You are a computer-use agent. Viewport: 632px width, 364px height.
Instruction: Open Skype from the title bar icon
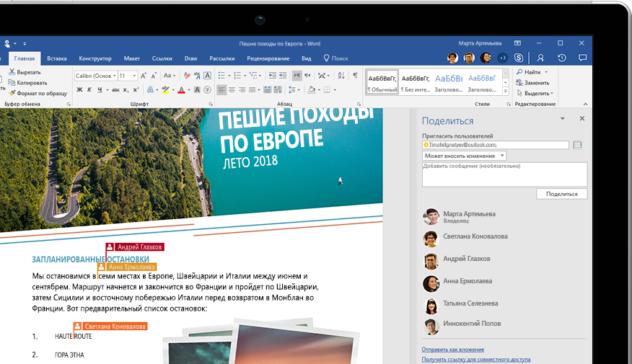point(519,58)
